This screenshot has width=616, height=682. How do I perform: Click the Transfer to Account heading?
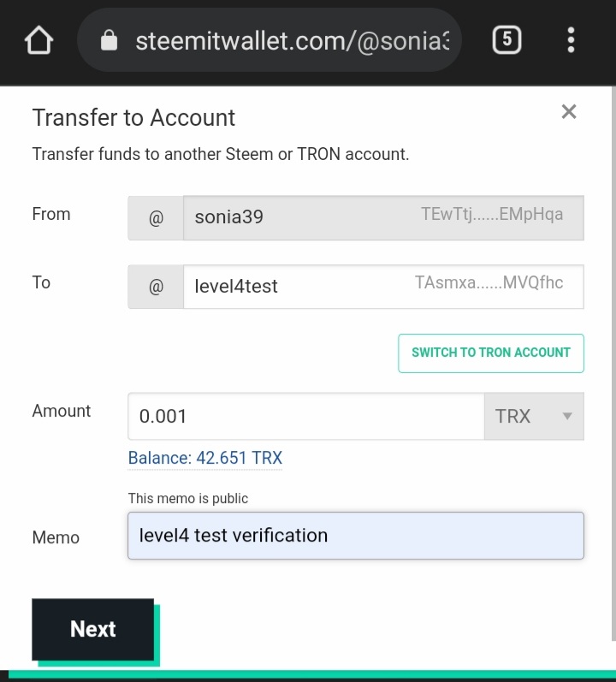pyautogui.click(x=133, y=118)
